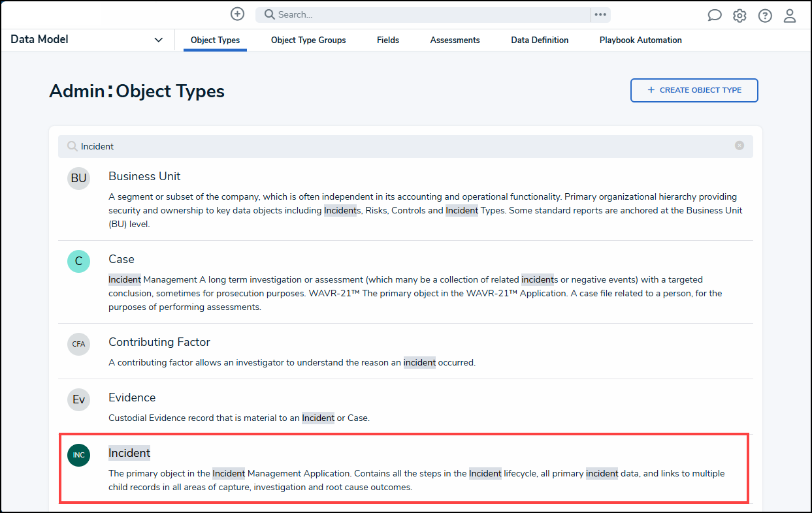Image resolution: width=812 pixels, height=513 pixels.
Task: Open the chat messages icon
Action: 714,15
